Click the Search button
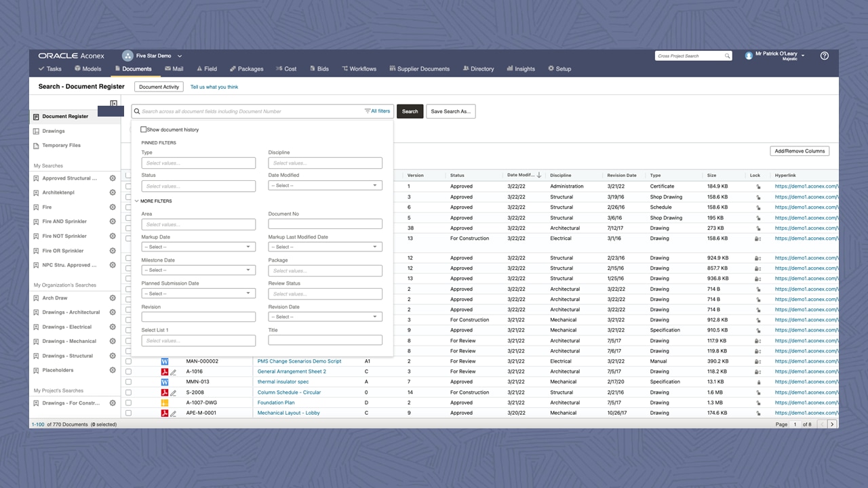This screenshot has width=868, height=488. click(x=410, y=111)
